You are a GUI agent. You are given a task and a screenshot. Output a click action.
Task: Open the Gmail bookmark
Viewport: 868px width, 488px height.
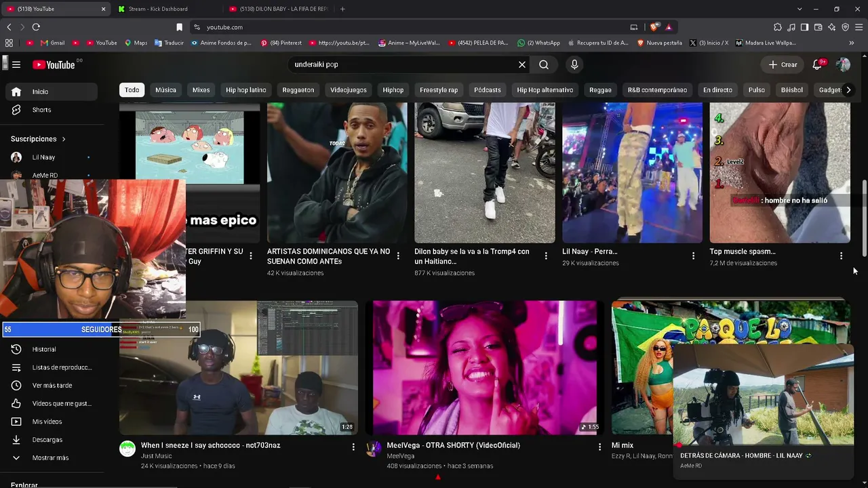[x=53, y=43]
